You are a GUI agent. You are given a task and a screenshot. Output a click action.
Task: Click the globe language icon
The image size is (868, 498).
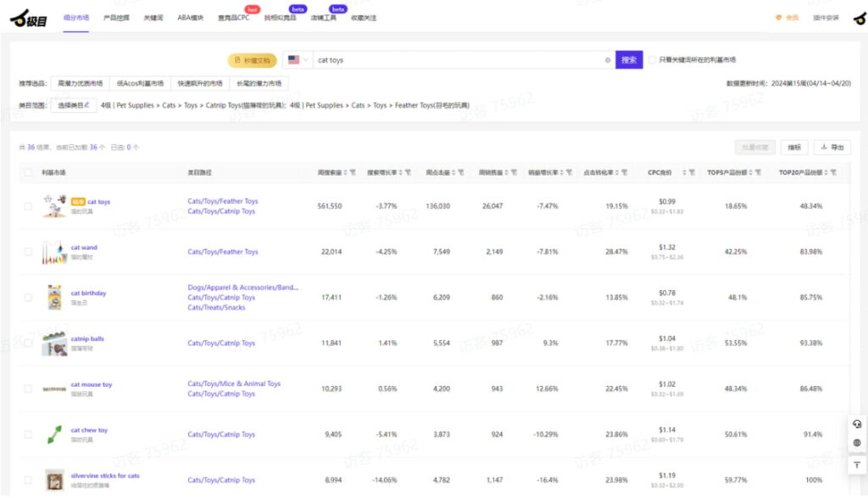point(857,443)
